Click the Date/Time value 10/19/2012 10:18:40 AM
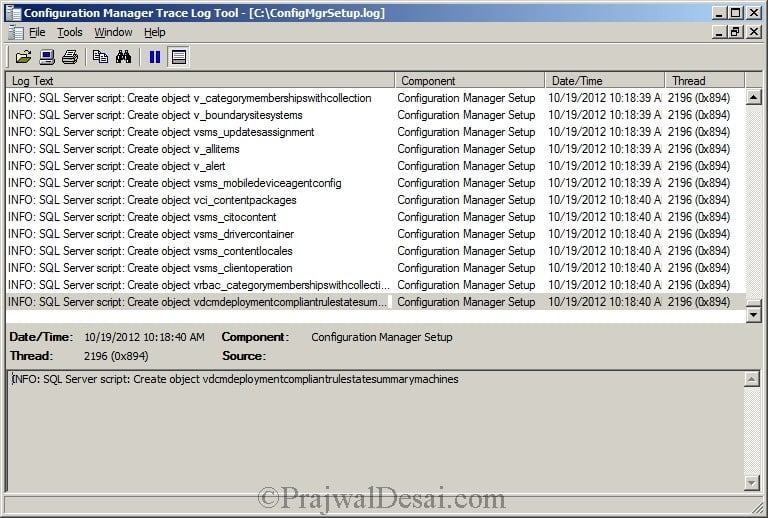 pos(144,337)
